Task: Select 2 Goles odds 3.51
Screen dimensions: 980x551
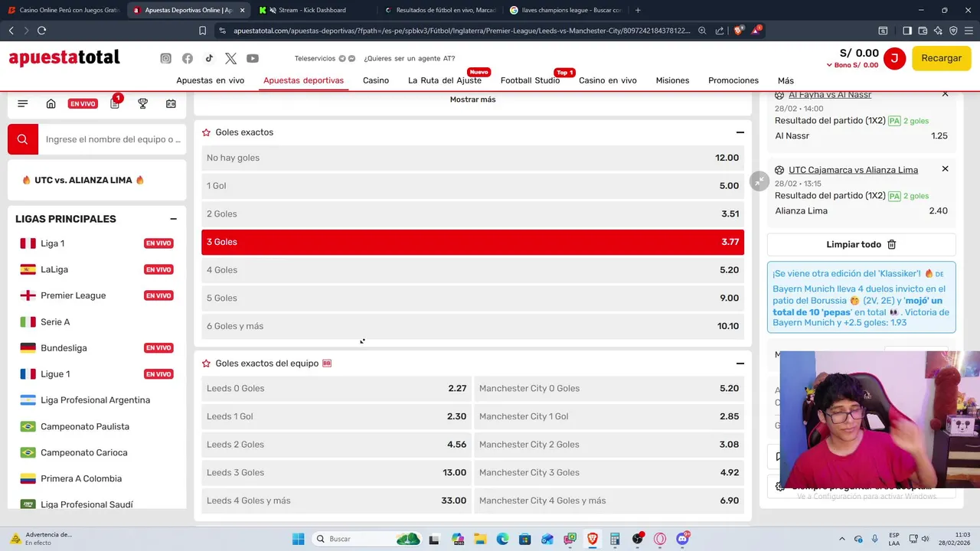Action: pos(472,214)
